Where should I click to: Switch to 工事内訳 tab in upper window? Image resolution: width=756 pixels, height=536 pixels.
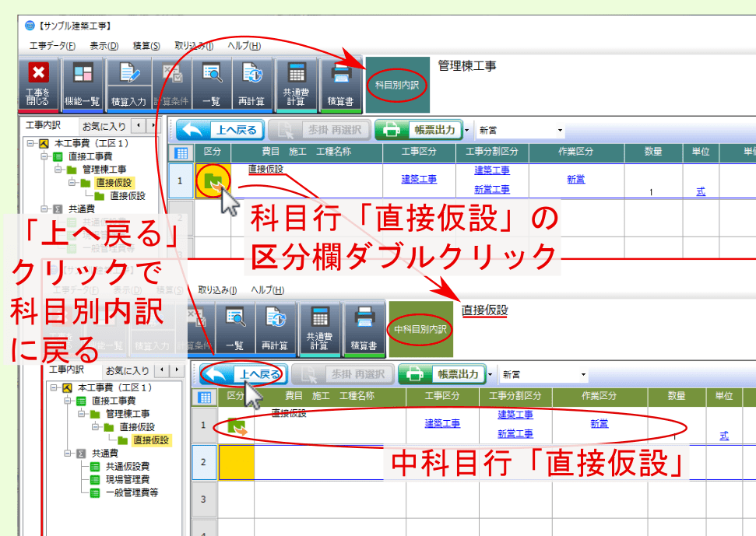point(44,125)
